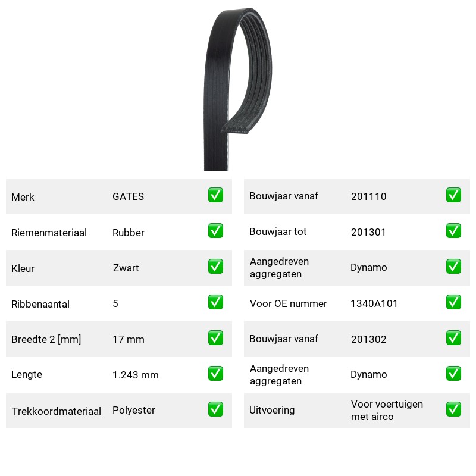Click the Ribbenaantal row label
476x476 pixels.
point(40,304)
